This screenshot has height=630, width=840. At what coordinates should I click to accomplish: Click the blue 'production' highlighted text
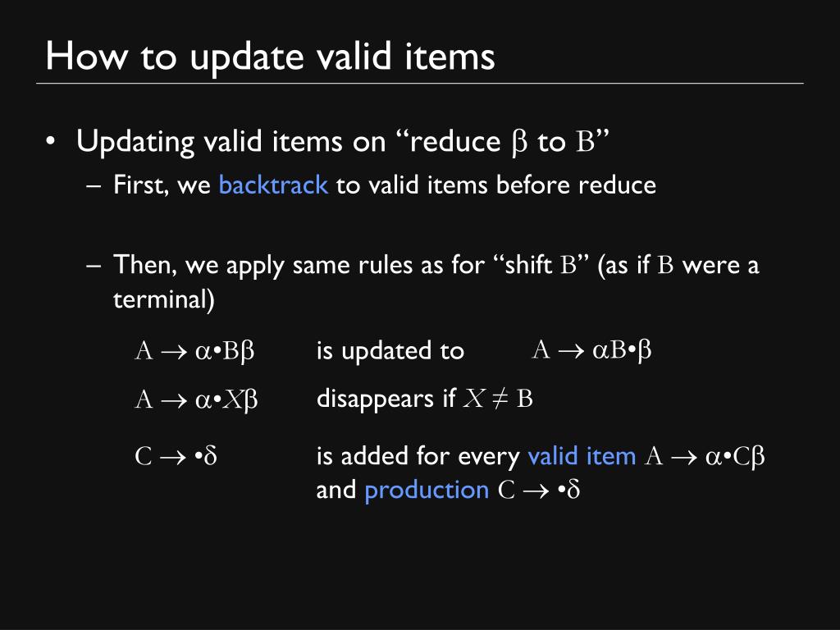click(x=427, y=491)
